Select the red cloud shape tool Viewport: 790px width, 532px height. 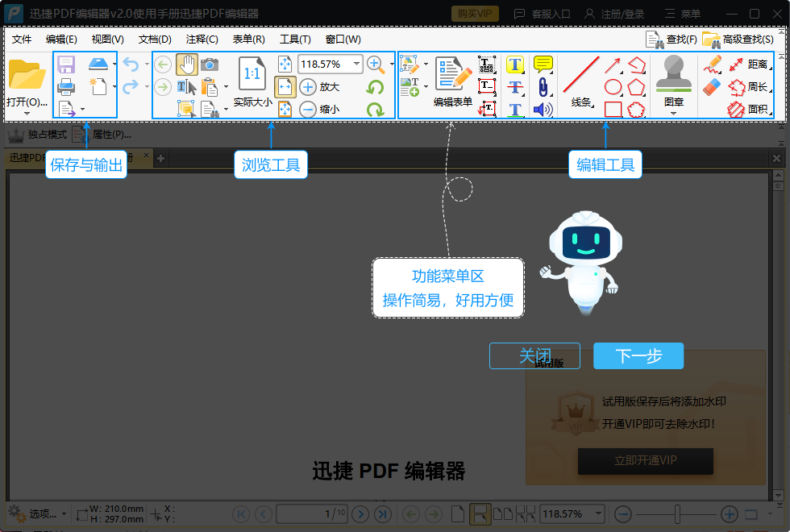pyautogui.click(x=636, y=110)
